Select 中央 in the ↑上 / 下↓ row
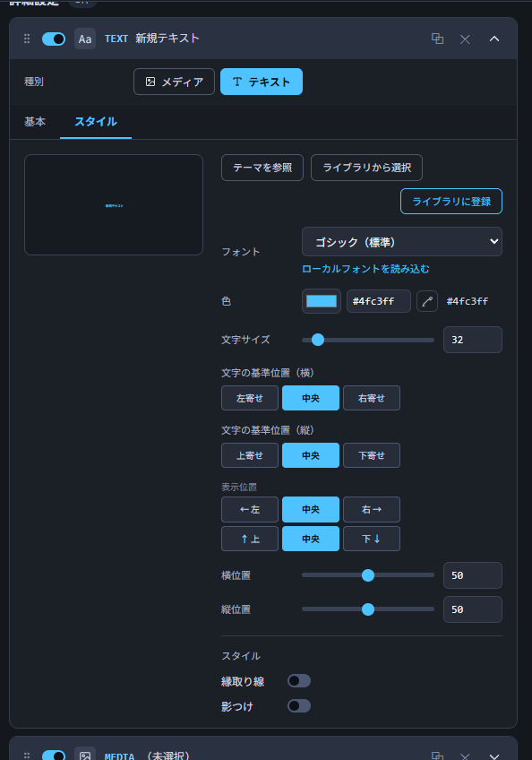The image size is (532, 760). click(311, 539)
